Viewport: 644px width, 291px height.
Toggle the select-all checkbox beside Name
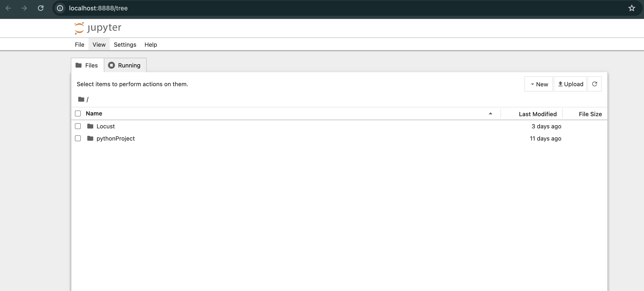click(x=78, y=113)
